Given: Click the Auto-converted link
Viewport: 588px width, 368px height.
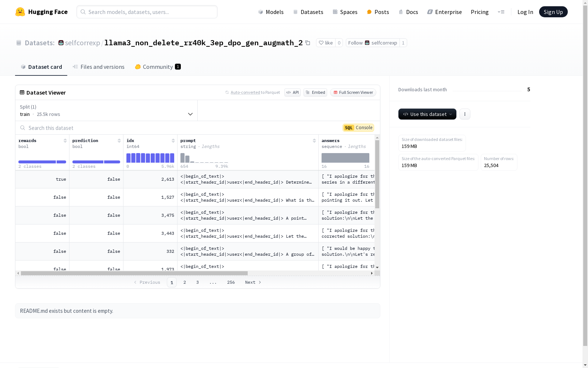Looking at the screenshot, I should [245, 92].
